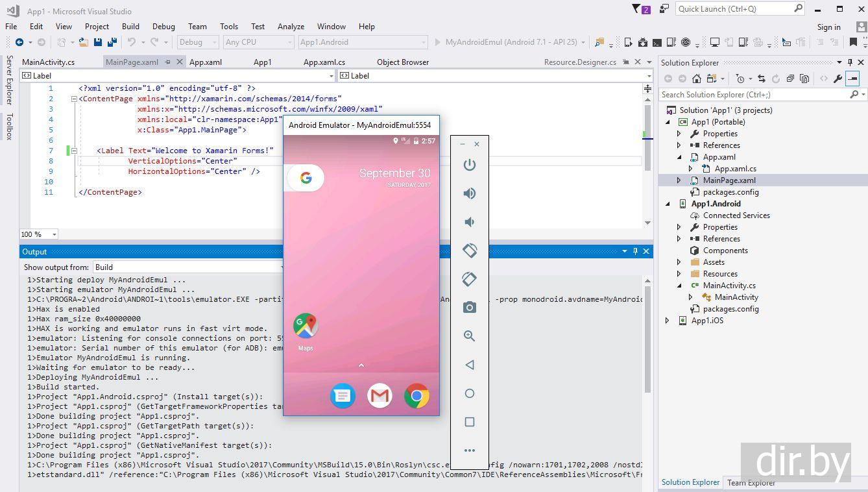
Task: Launch the Maps app on emulator home screen
Action: click(x=306, y=326)
